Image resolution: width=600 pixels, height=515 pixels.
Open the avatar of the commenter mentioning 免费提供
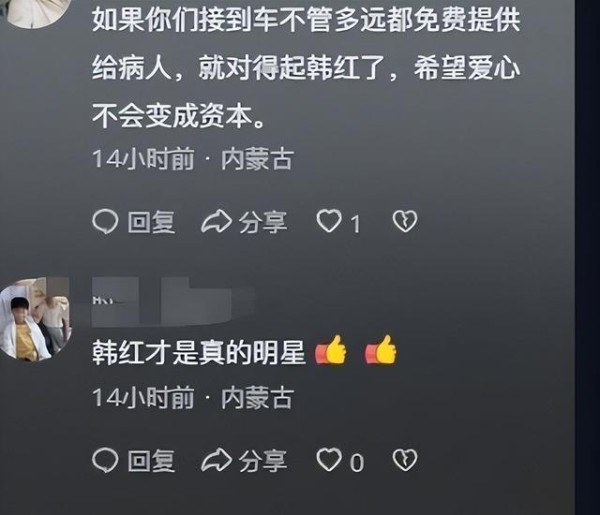[38, 12]
